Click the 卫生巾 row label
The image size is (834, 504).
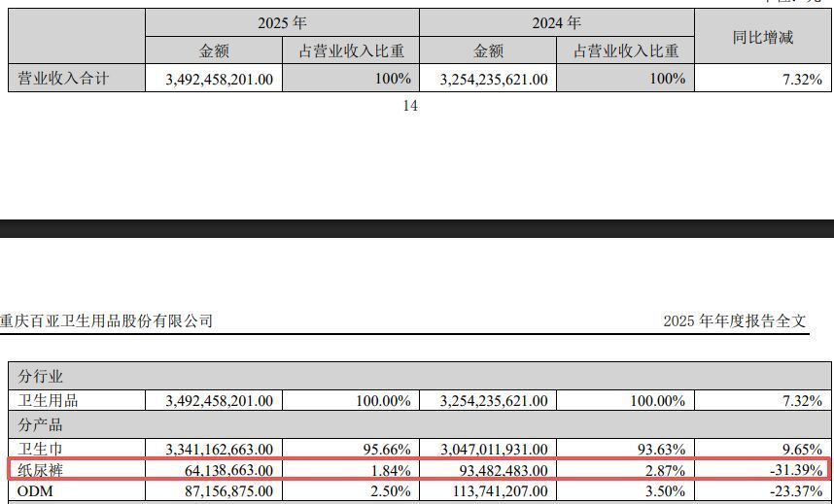point(41,449)
